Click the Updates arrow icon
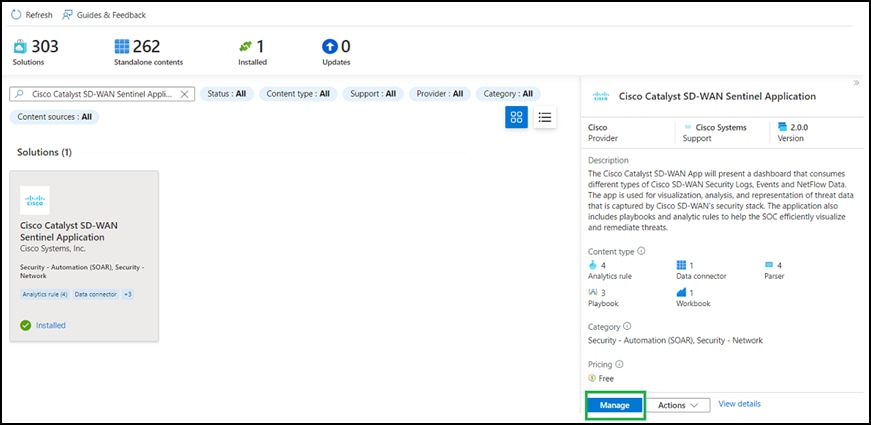Viewport: 871px width, 425px height. click(x=330, y=46)
